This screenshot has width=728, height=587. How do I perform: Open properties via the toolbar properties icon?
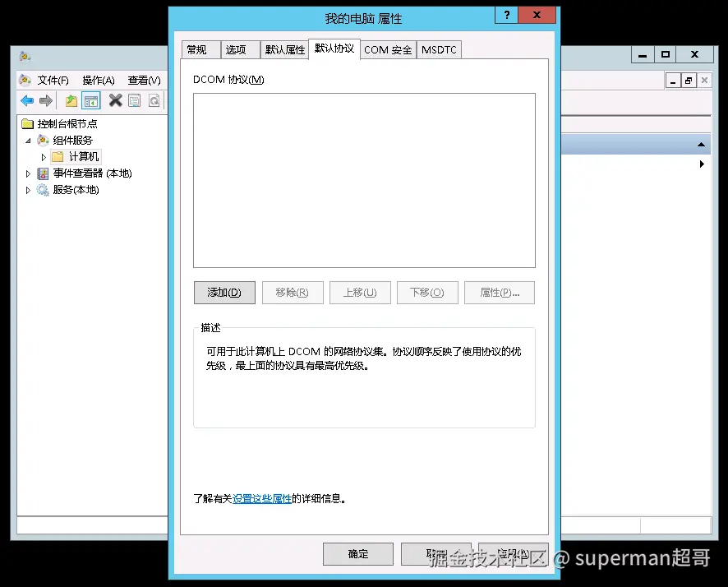[134, 100]
